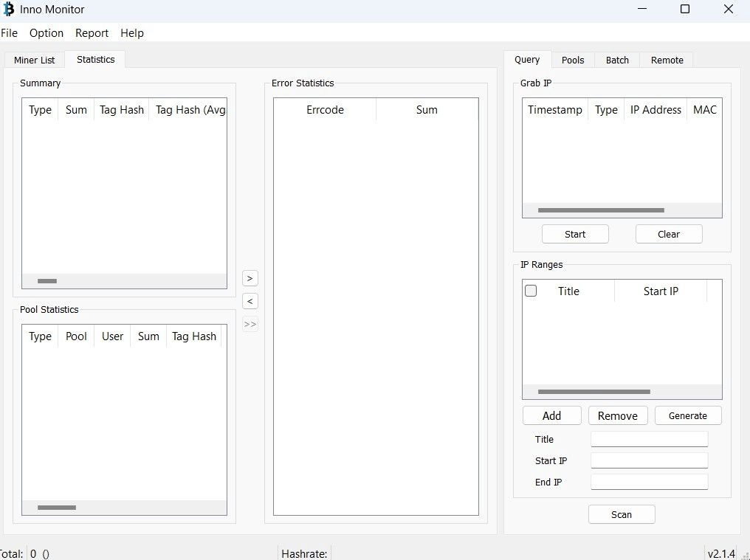Open the Option menu
Viewport: 750px width, 560px height.
coord(47,33)
